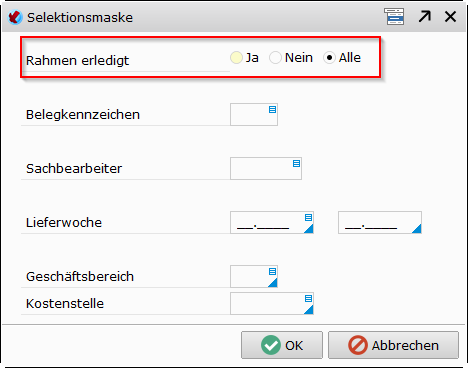Image resolution: width=468 pixels, height=368 pixels.
Task: Select the Nein radio button
Action: (275, 58)
